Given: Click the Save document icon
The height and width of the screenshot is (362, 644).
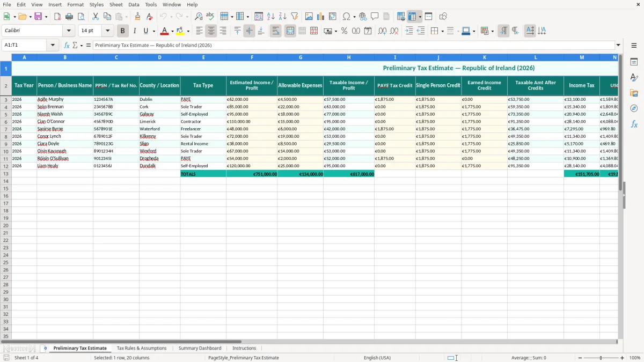Looking at the screenshot, I should click(x=38, y=17).
